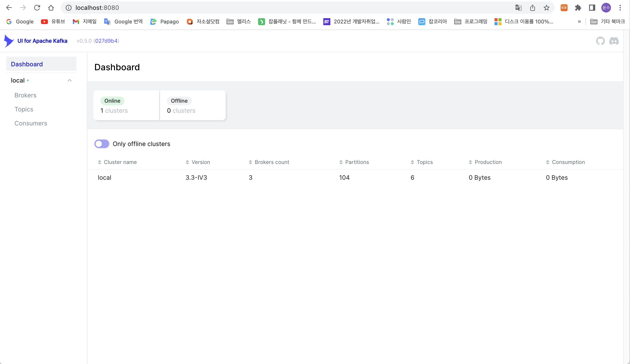Bookmark page with star icon
Image resolution: width=630 pixels, height=364 pixels.
(546, 8)
